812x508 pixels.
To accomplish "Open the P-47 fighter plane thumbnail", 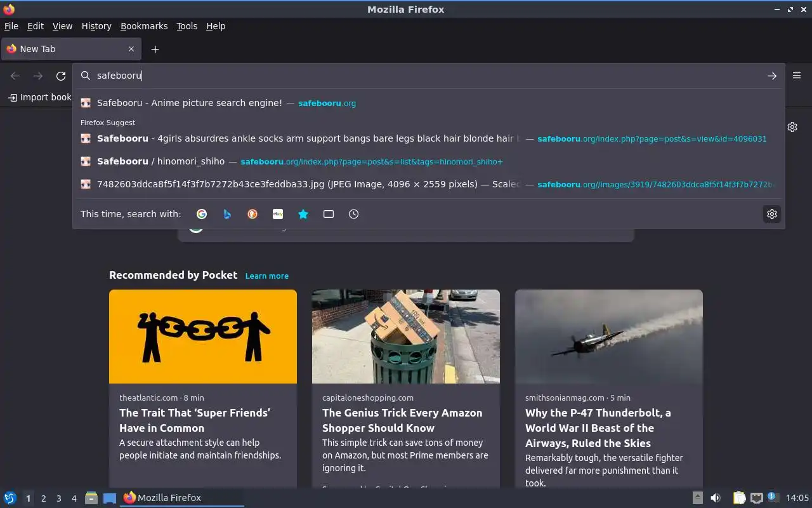I will pyautogui.click(x=609, y=337).
